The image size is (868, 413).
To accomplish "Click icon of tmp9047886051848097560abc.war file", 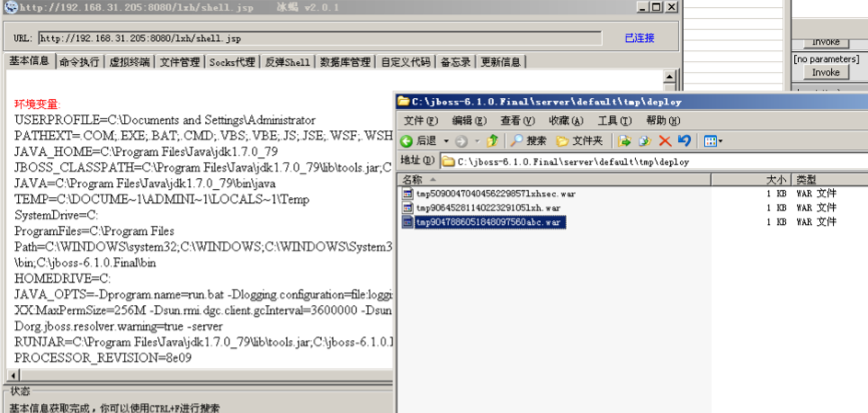I will pyautogui.click(x=407, y=222).
